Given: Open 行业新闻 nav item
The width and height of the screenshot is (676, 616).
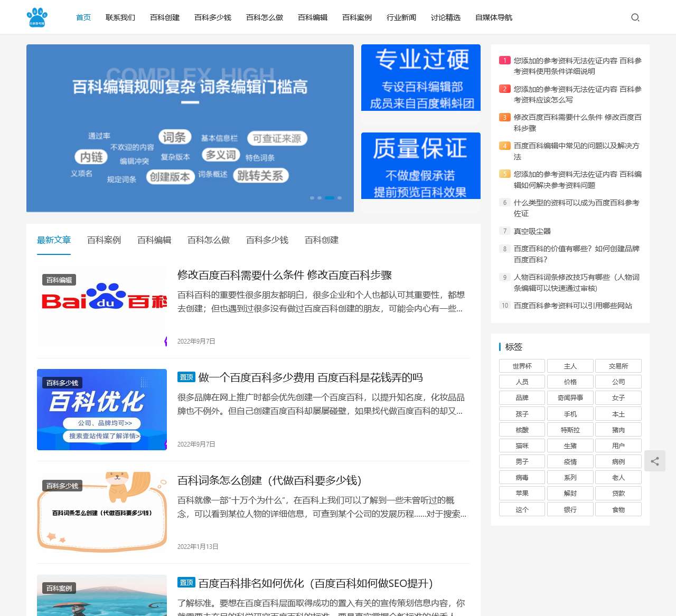Looking at the screenshot, I should 401,17.
